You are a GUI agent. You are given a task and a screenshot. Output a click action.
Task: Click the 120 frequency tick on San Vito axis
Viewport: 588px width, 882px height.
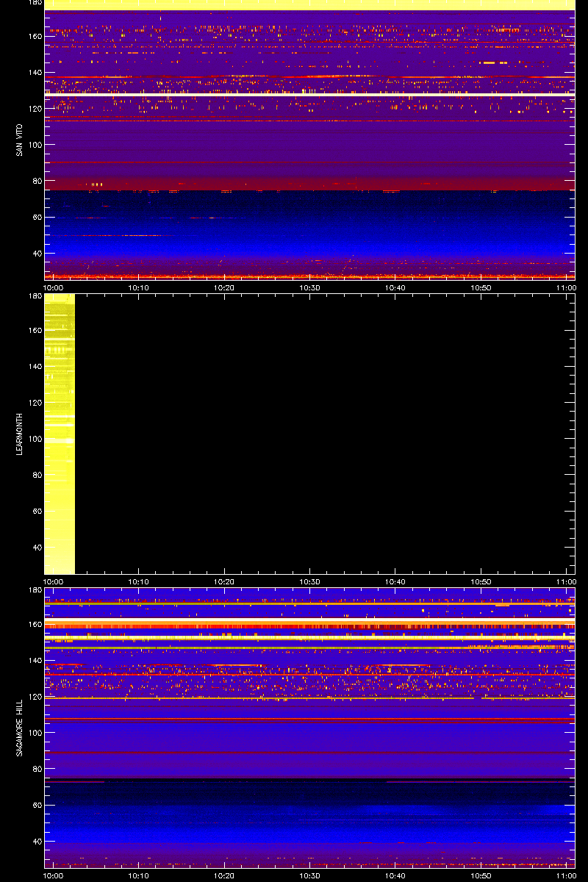pos(35,108)
